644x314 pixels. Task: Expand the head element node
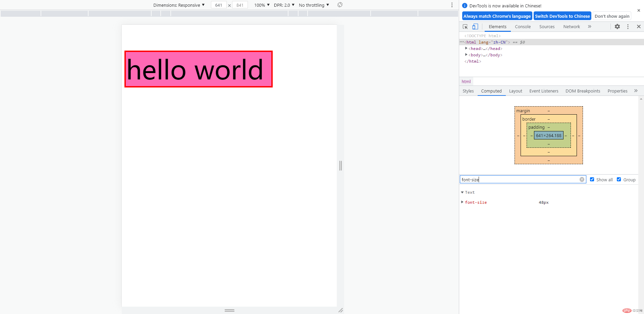466,49
